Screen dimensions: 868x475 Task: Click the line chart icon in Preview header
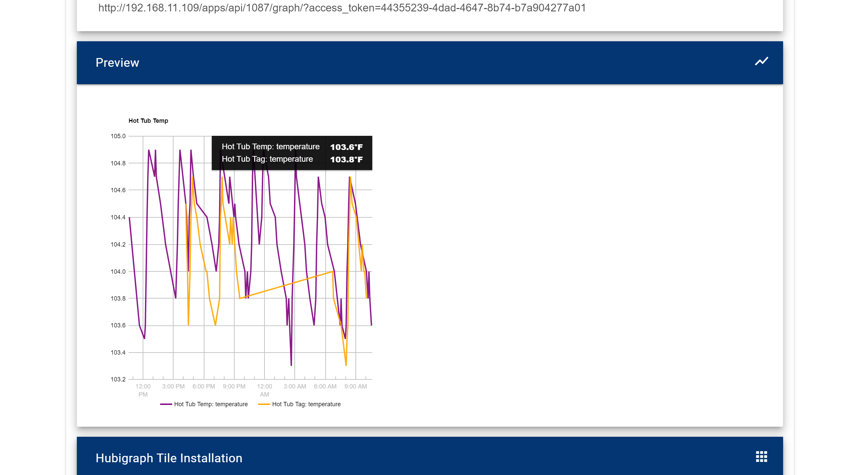pyautogui.click(x=761, y=62)
